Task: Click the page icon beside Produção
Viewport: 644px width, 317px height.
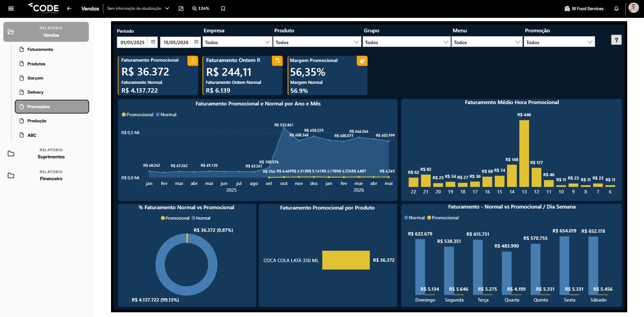Action: (22, 121)
